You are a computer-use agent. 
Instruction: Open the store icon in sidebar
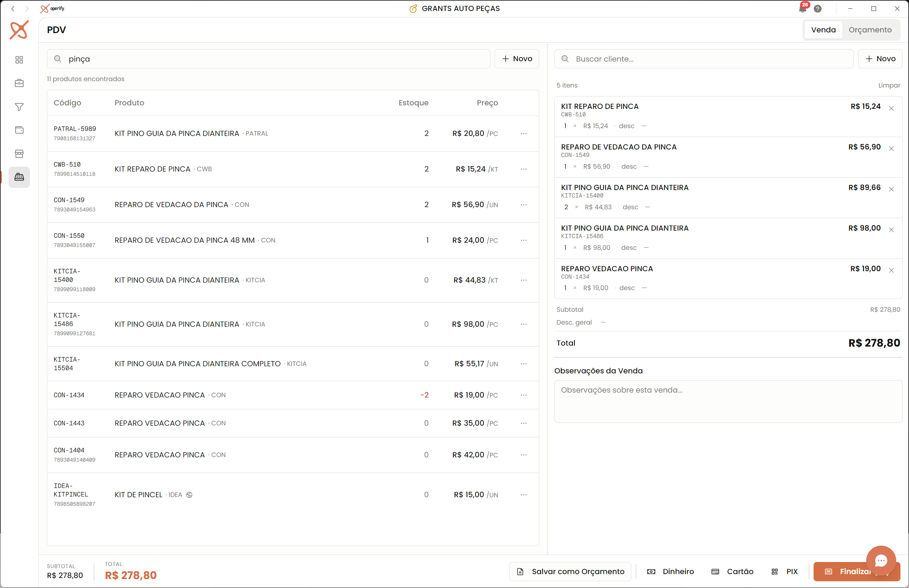[x=19, y=153]
